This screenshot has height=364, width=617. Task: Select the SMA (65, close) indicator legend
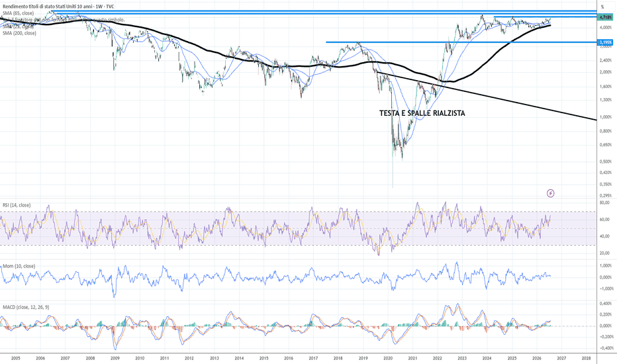click(x=19, y=13)
